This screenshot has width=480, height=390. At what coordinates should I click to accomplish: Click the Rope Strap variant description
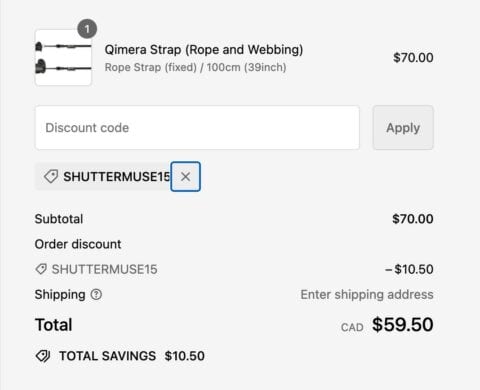pyautogui.click(x=195, y=67)
